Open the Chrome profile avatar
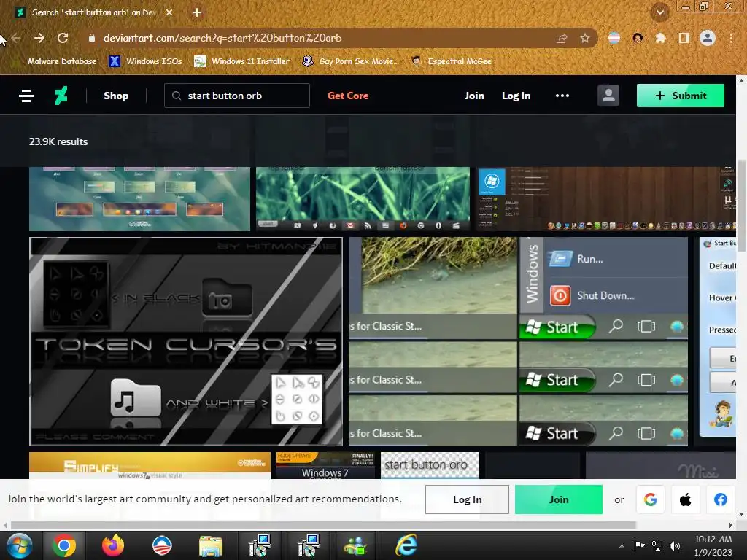Viewport: 747px width, 560px height. click(x=708, y=38)
